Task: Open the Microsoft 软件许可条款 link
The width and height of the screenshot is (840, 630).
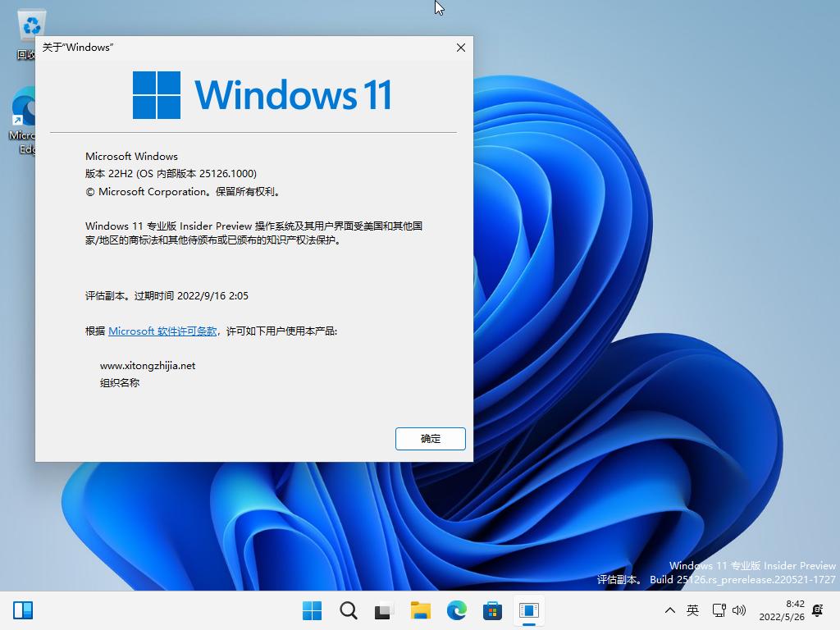Action: click(162, 331)
